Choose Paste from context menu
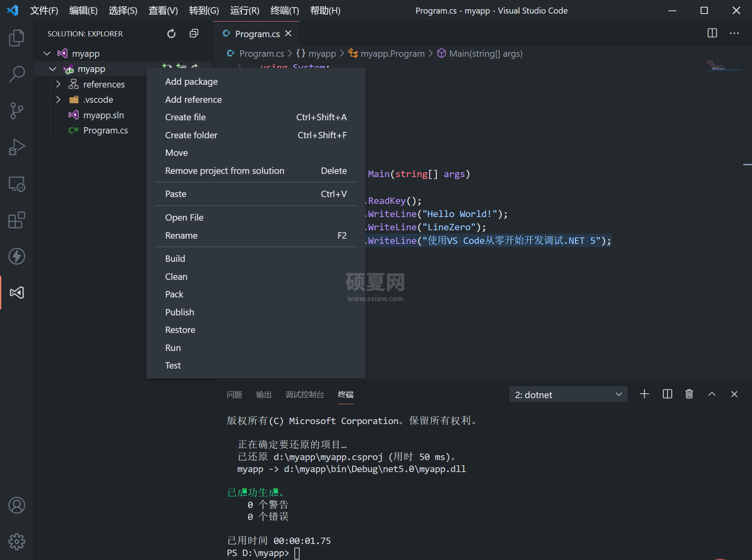Image resolution: width=752 pixels, height=560 pixels. 256,194
